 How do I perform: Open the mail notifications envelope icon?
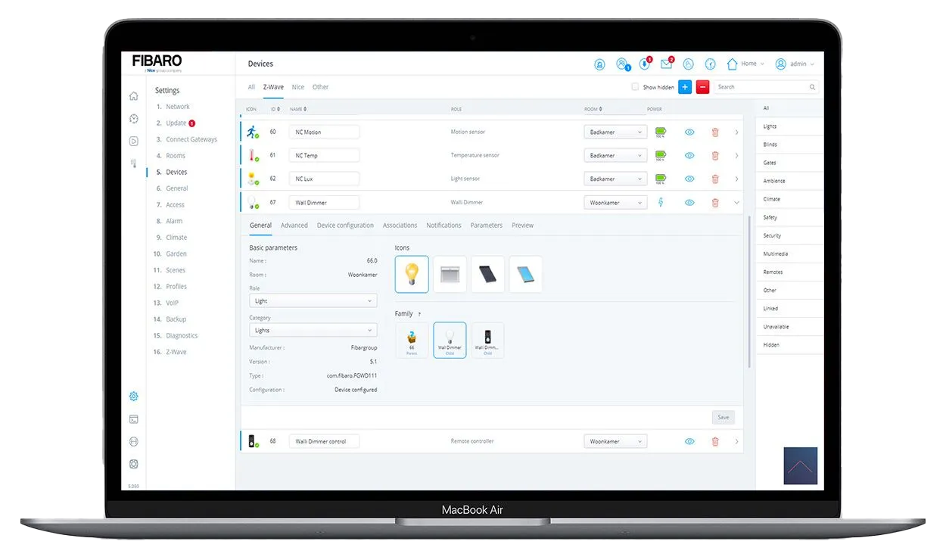[666, 64]
